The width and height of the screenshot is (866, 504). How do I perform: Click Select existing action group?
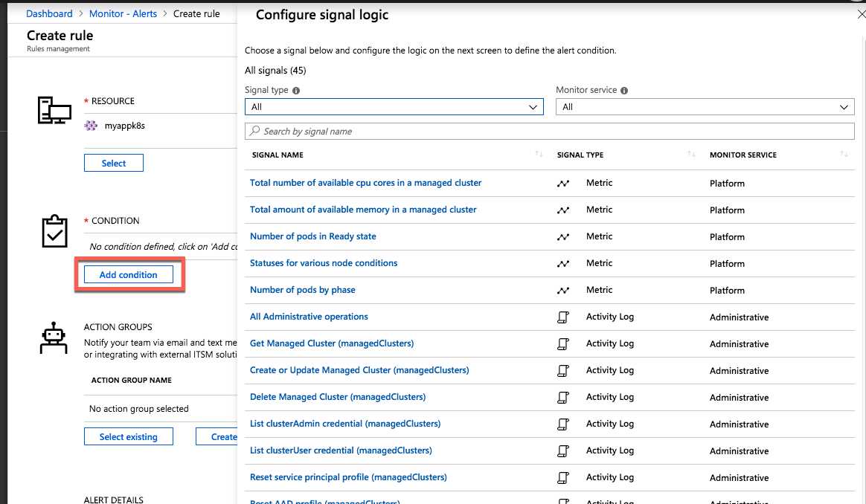tap(128, 436)
